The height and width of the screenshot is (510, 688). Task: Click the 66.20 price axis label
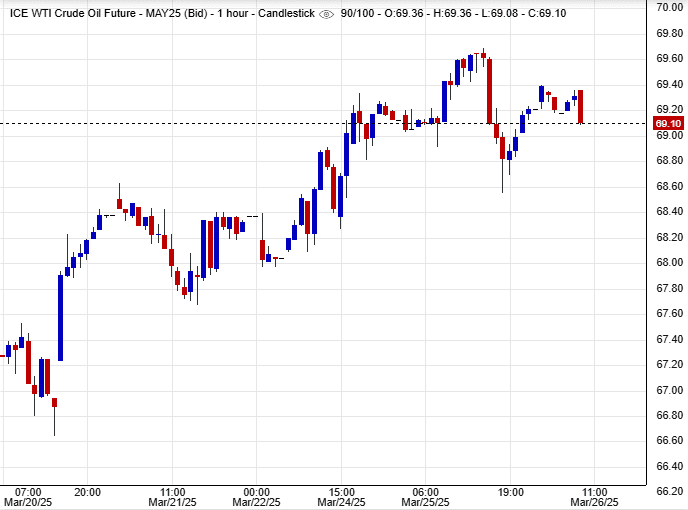point(669,492)
